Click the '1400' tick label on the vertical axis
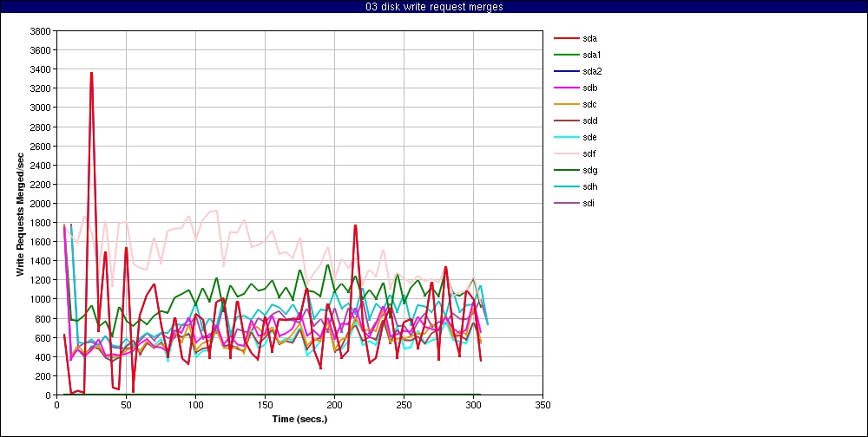The height and width of the screenshot is (437, 868). [42, 260]
